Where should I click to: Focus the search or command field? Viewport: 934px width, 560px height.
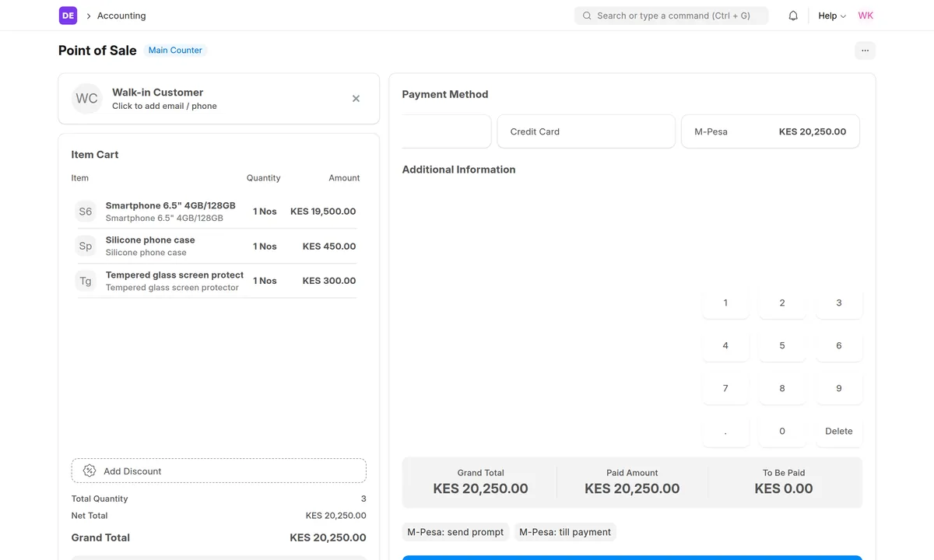(x=671, y=16)
